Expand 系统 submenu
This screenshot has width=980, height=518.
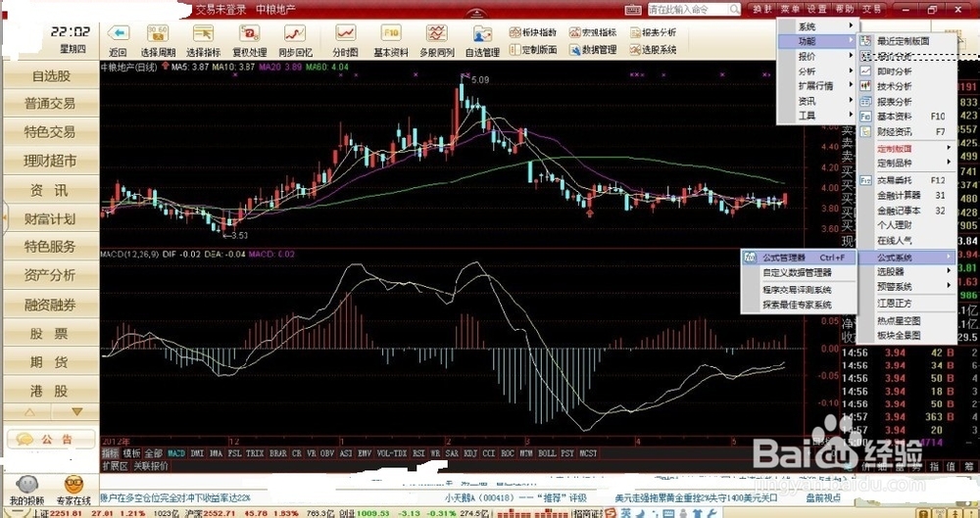tap(817, 26)
